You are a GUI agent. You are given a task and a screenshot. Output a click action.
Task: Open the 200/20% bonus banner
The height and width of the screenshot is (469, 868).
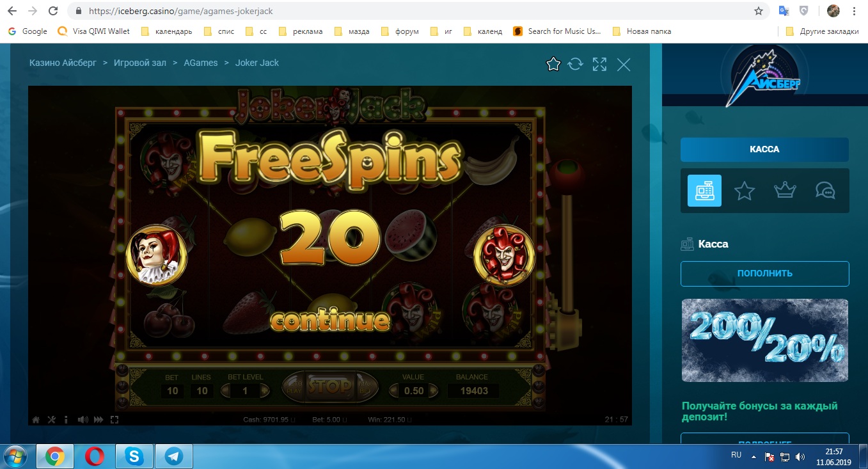[x=764, y=340]
